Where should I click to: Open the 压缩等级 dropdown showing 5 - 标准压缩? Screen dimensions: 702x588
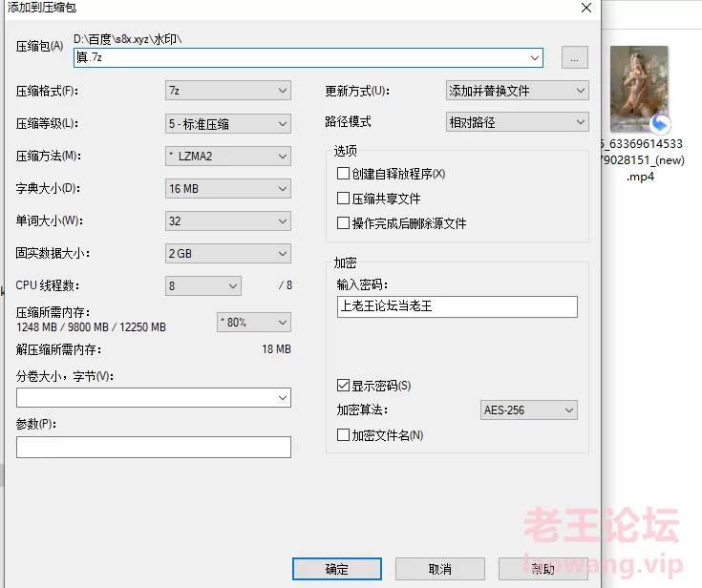pyautogui.click(x=228, y=123)
